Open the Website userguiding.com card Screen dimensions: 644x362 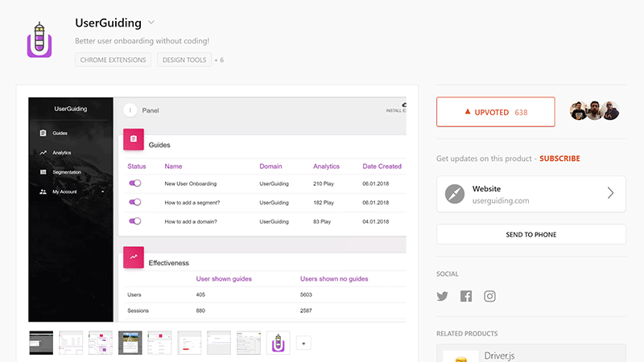click(x=531, y=194)
